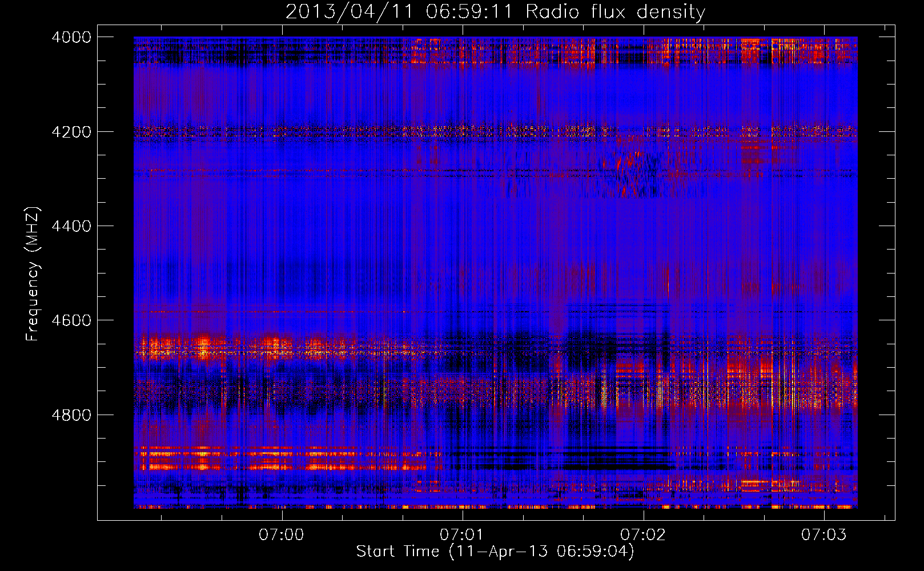Viewport: 924px width, 571px height.
Task: Click the 07:00 time tick label
Action: pos(282,535)
